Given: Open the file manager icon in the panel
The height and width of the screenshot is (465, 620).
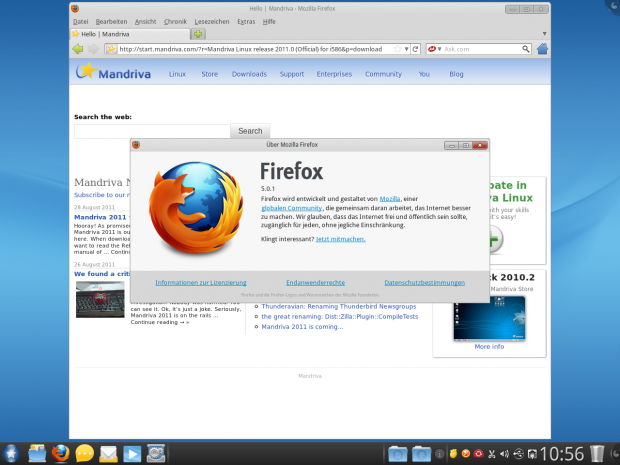Looking at the screenshot, I should (37, 454).
